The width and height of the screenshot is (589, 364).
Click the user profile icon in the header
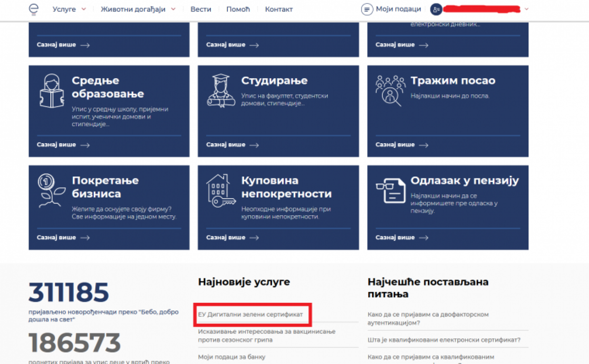(x=436, y=9)
